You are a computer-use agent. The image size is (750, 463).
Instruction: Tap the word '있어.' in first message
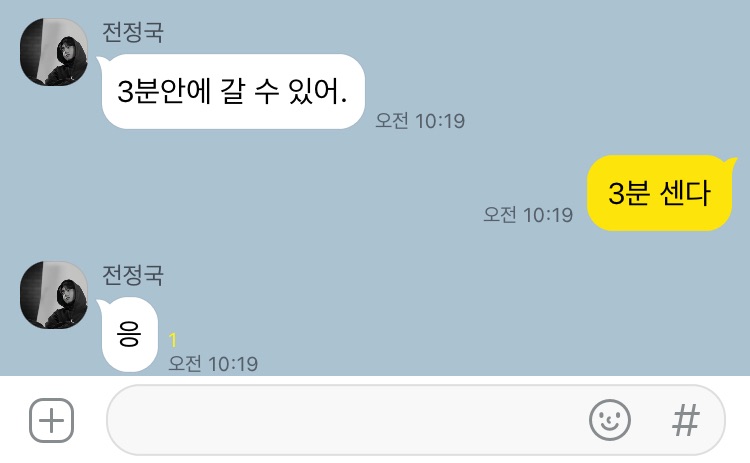318,91
